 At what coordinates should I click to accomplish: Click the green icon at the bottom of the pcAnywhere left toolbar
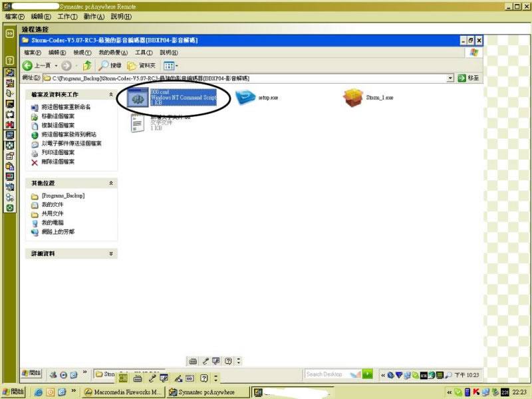[10, 208]
